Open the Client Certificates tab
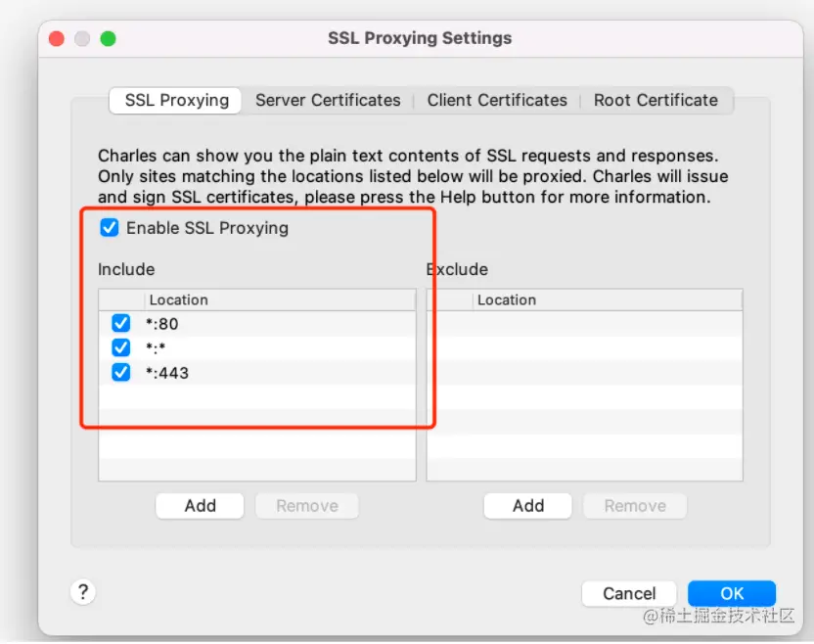Image resolution: width=814 pixels, height=644 pixels. click(497, 100)
